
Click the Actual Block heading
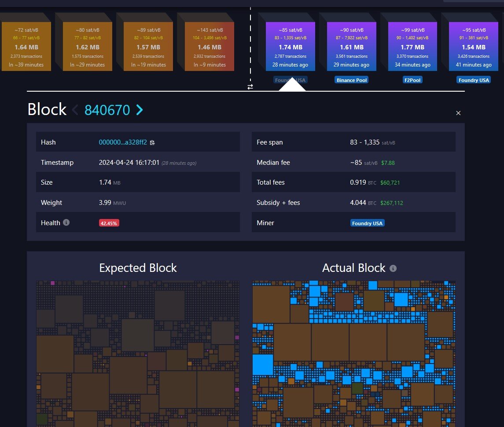(353, 268)
